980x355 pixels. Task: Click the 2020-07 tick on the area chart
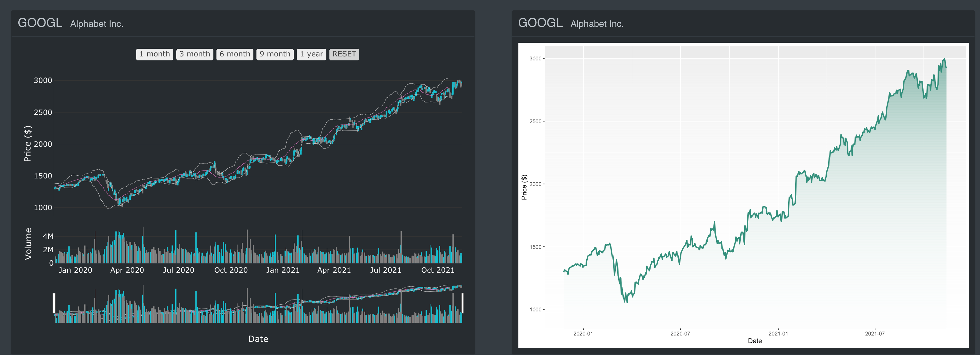[680, 333]
